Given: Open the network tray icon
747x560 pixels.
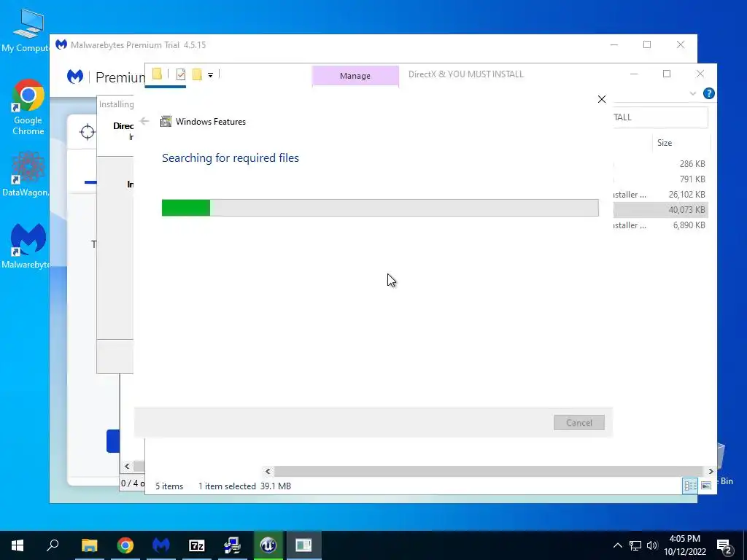Looking at the screenshot, I should tap(635, 545).
